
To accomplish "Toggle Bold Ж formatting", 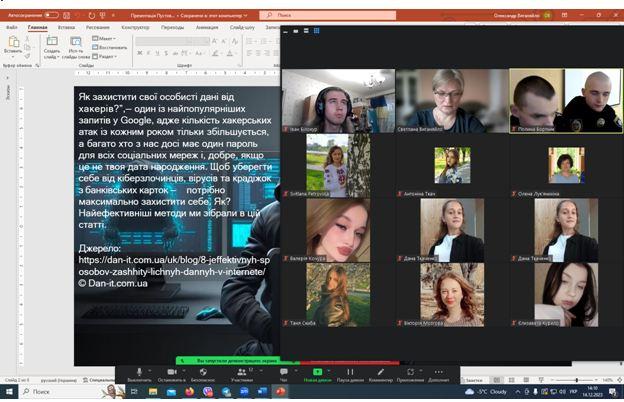I will coord(140,53).
